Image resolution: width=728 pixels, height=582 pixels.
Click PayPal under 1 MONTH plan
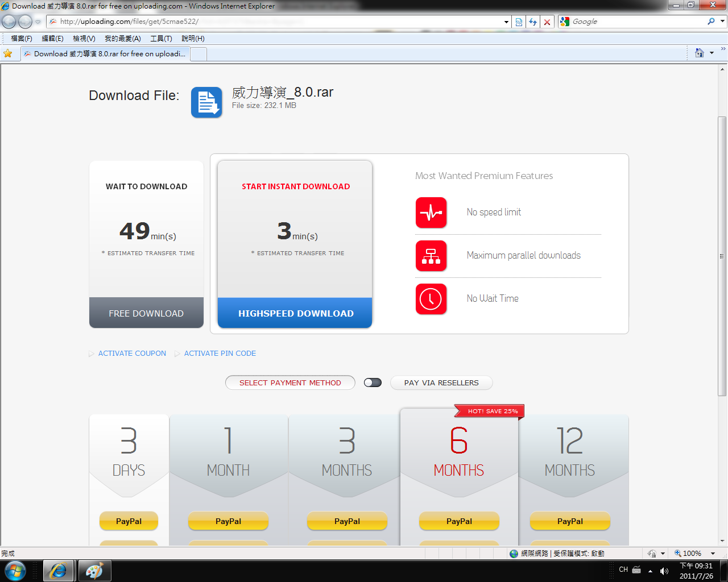coord(228,521)
